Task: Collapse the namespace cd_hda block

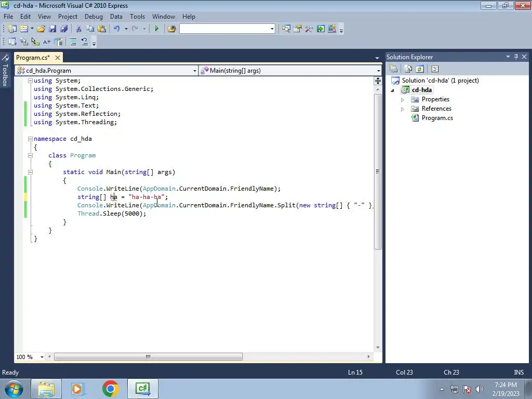Action: (30, 139)
